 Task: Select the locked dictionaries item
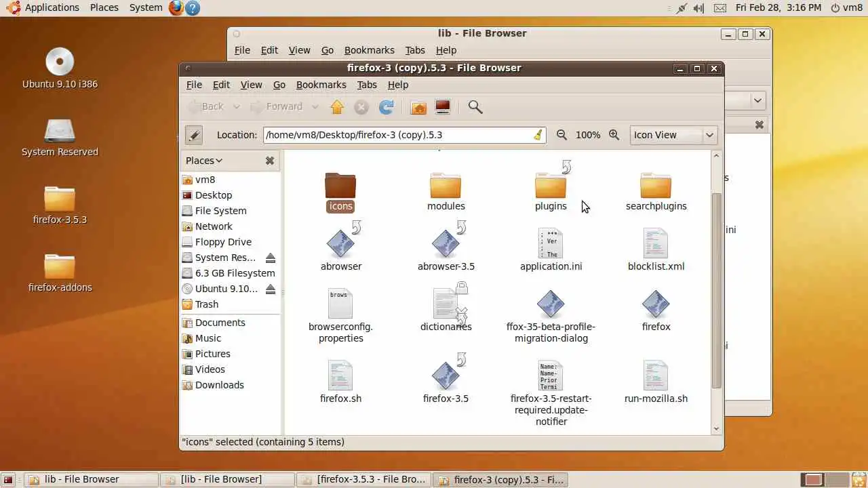coord(446,308)
